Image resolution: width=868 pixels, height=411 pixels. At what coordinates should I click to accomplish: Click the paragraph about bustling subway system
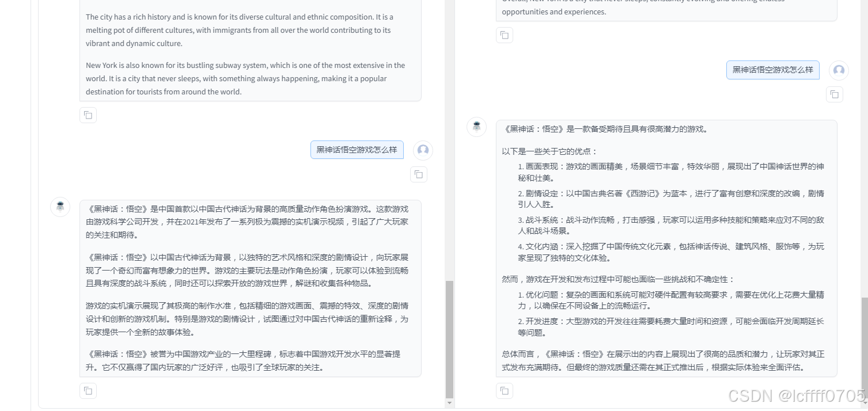tap(246, 78)
